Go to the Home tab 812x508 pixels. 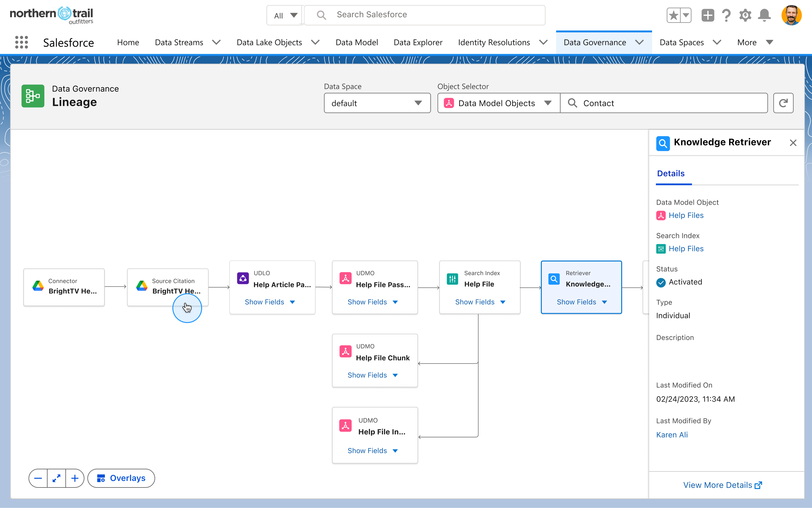click(128, 42)
